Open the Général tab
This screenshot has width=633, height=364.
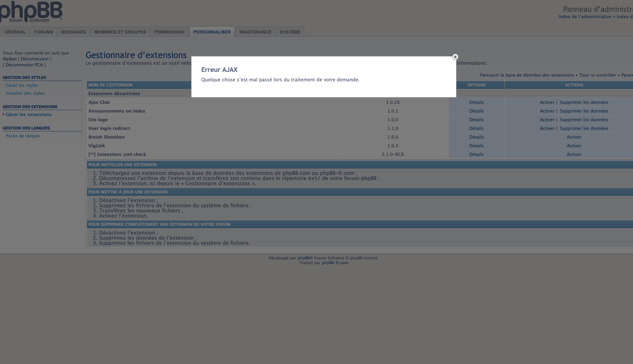pyautogui.click(x=15, y=32)
